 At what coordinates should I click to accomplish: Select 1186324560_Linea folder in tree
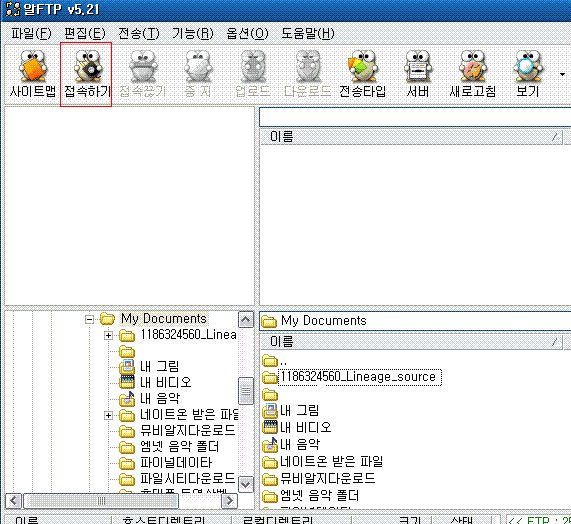pyautogui.click(x=188, y=335)
